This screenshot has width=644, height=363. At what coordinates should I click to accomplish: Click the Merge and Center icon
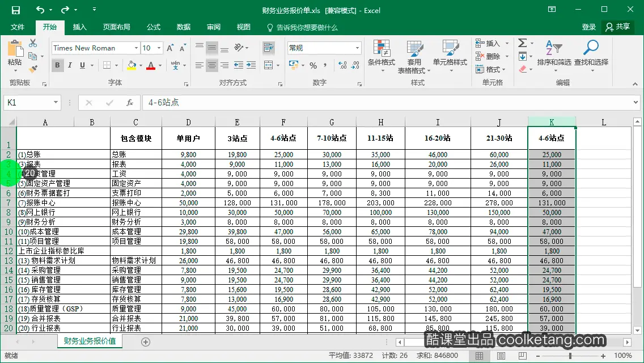268,65
